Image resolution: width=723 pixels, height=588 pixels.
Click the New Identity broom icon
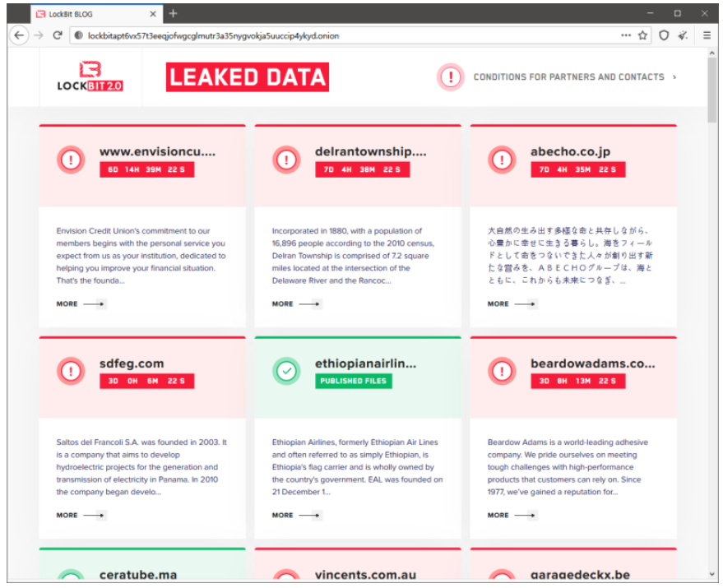[x=684, y=35]
